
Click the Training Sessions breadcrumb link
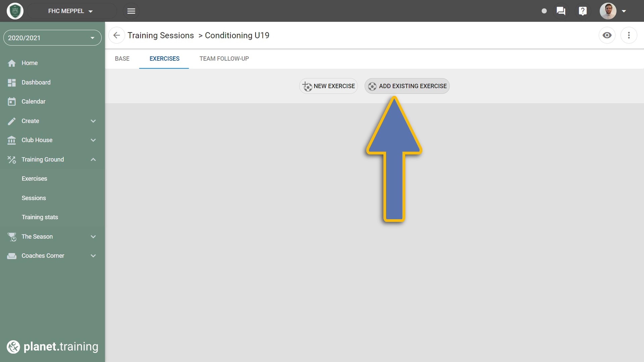point(160,35)
